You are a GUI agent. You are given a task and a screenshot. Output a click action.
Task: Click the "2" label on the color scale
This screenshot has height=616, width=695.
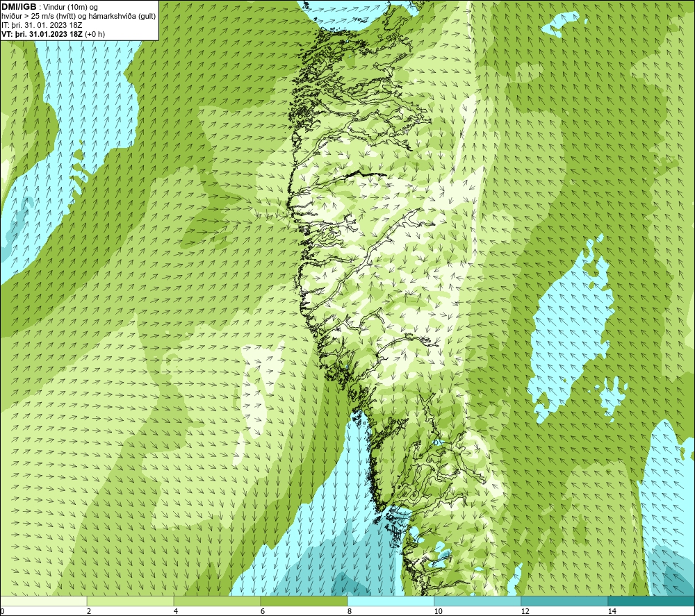point(89,611)
